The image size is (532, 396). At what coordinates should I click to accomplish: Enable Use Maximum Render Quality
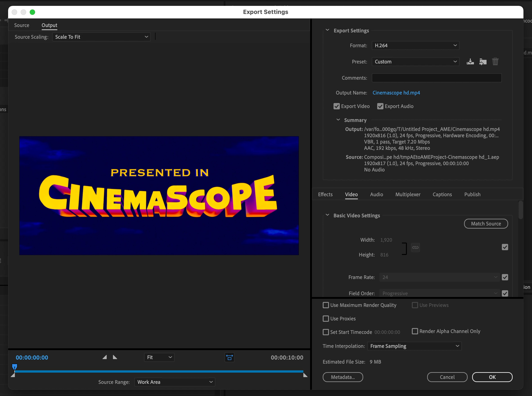[326, 305]
